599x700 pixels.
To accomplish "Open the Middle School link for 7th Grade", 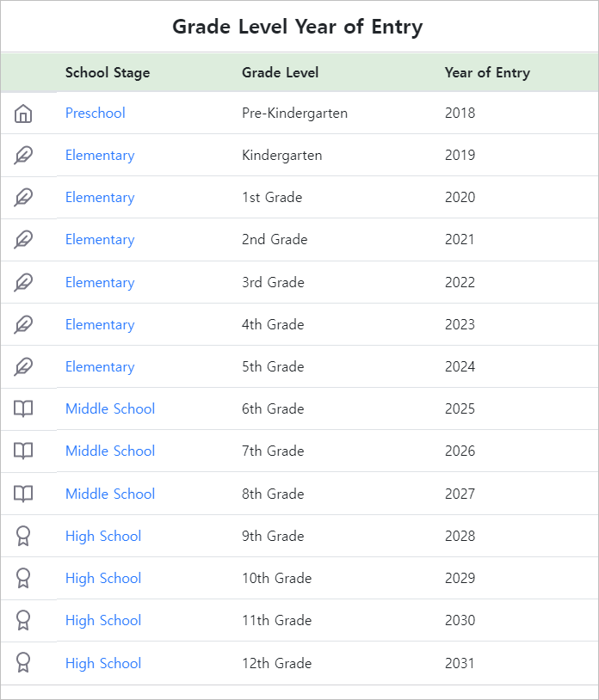I will click(110, 451).
